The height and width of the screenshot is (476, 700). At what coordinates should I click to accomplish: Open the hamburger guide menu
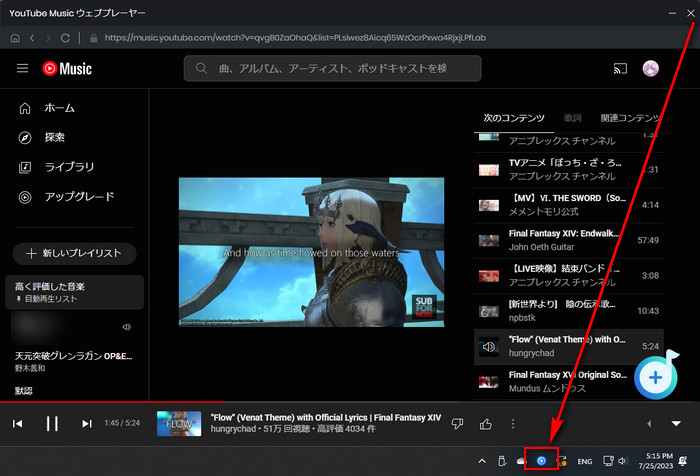[22, 68]
